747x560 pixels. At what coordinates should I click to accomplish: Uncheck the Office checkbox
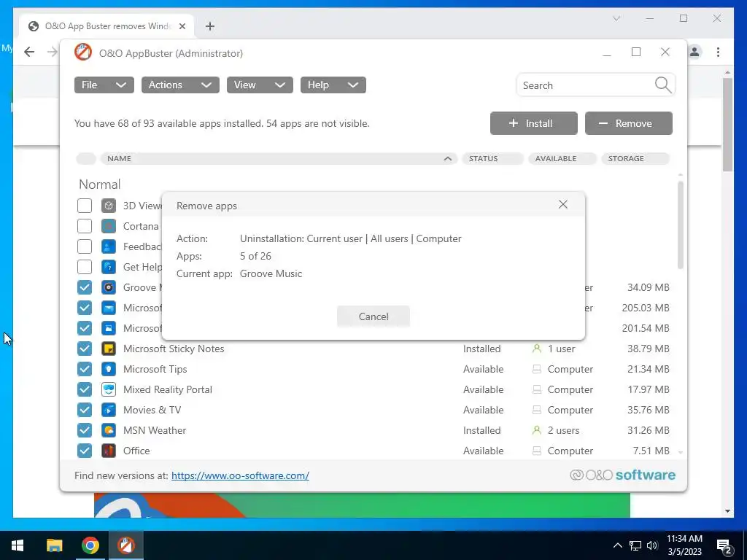(85, 451)
